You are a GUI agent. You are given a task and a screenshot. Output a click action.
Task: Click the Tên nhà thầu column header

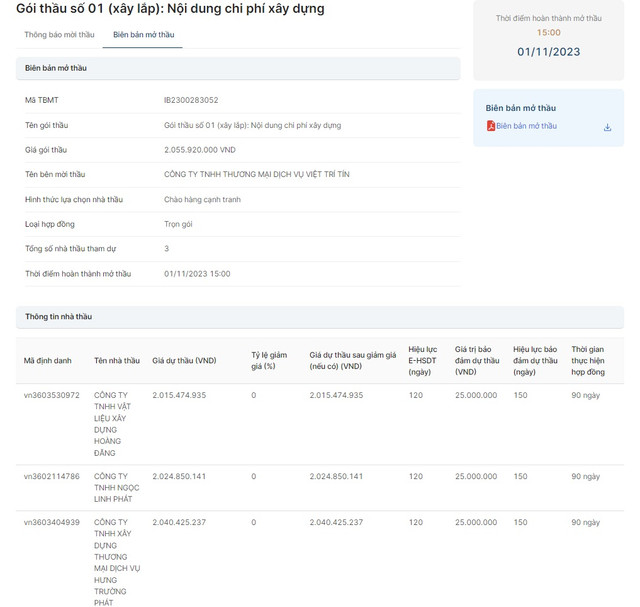tap(116, 360)
